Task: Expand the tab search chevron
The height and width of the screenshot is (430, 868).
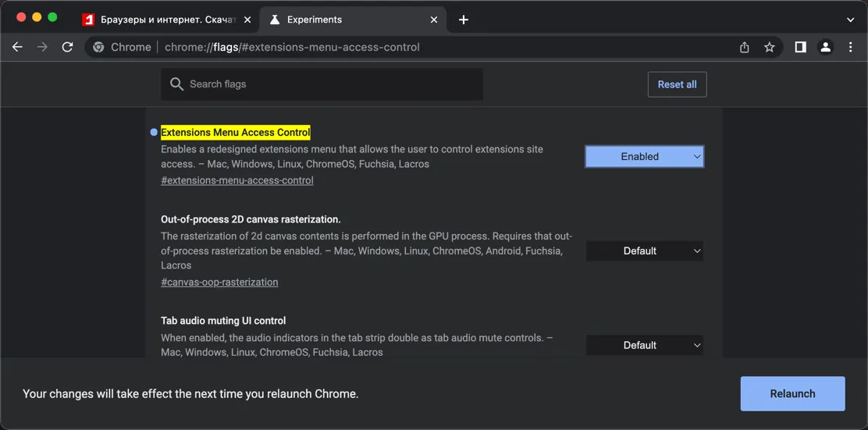Action: coord(851,20)
